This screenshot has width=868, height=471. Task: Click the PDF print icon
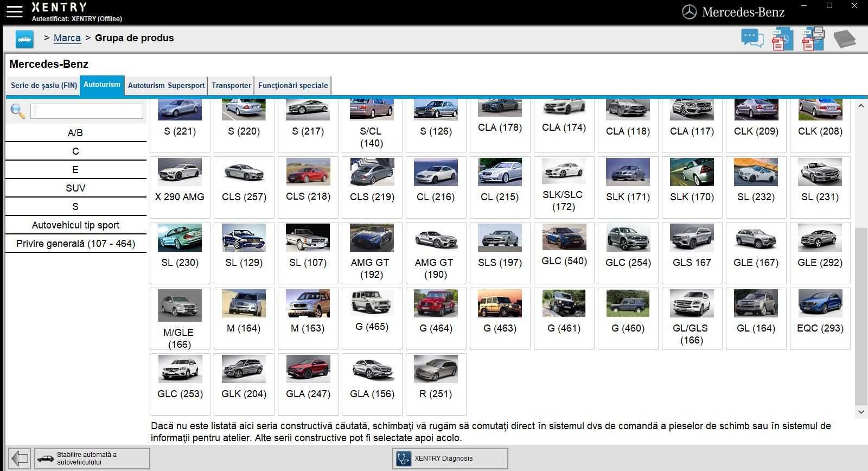pyautogui.click(x=813, y=39)
